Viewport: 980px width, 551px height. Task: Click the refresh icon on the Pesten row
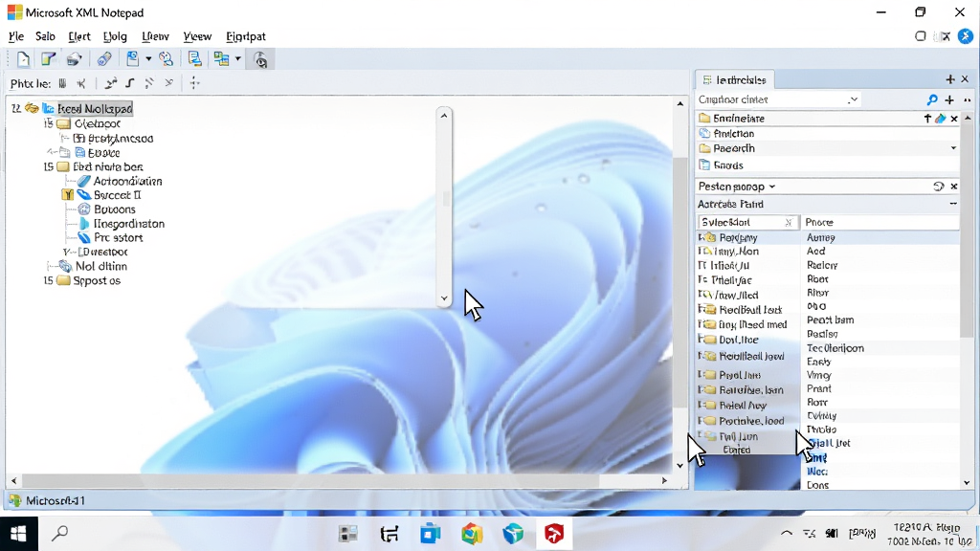[x=938, y=187]
